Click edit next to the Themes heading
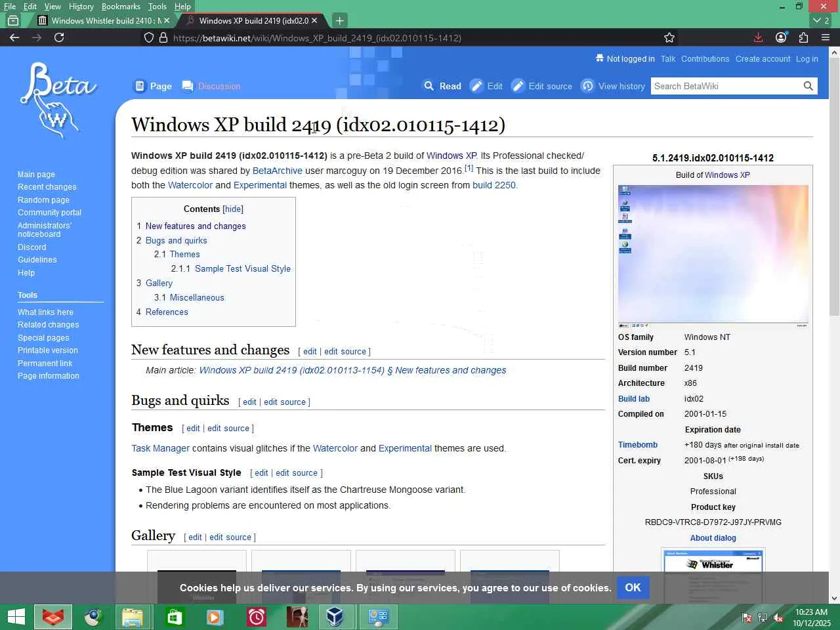The height and width of the screenshot is (630, 840). pos(193,429)
